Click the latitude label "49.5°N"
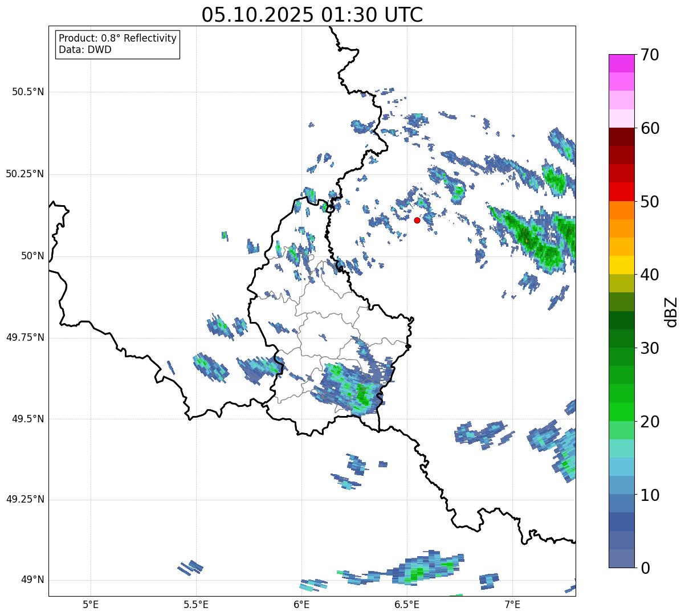685x616 pixels. (x=28, y=419)
